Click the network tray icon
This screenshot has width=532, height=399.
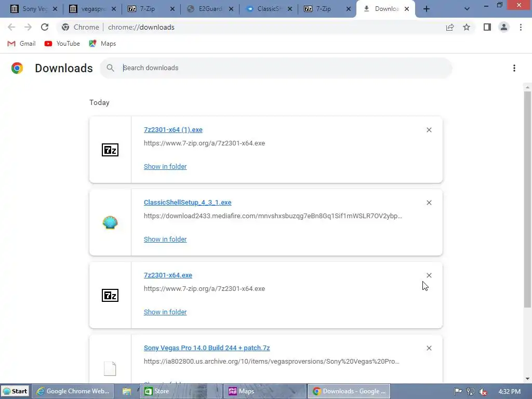[471, 392]
